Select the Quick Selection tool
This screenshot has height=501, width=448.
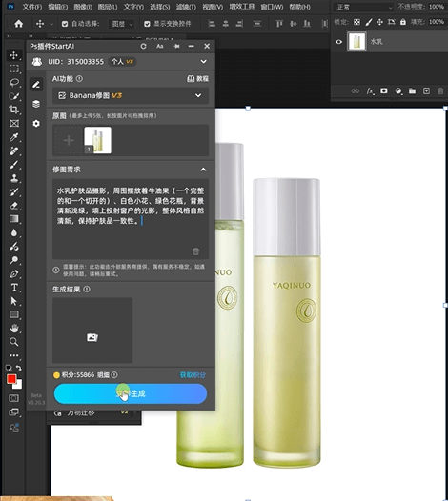(13, 96)
